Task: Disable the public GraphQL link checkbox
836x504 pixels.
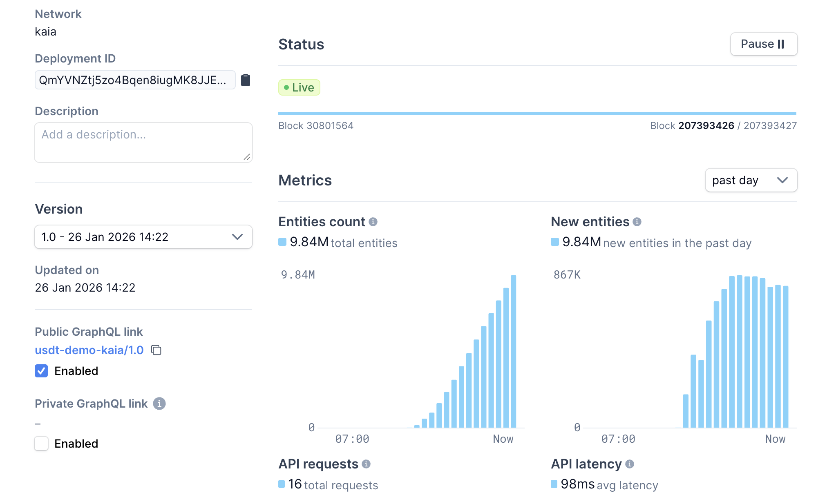Action: click(x=41, y=371)
